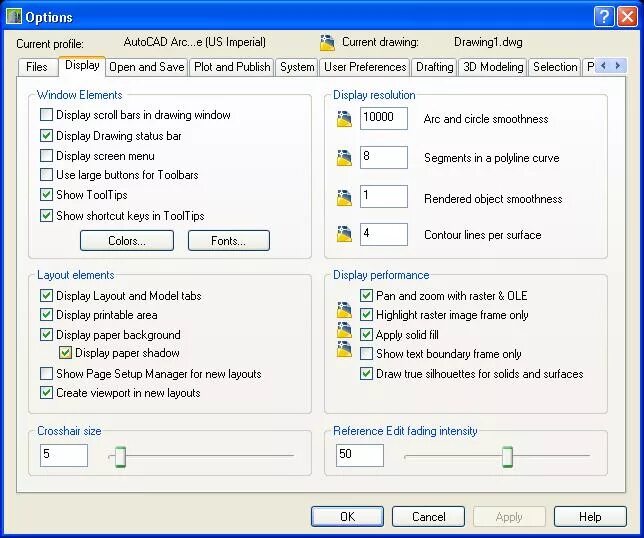Uncheck Show ToolTips
This screenshot has width=644, height=538.
click(46, 195)
